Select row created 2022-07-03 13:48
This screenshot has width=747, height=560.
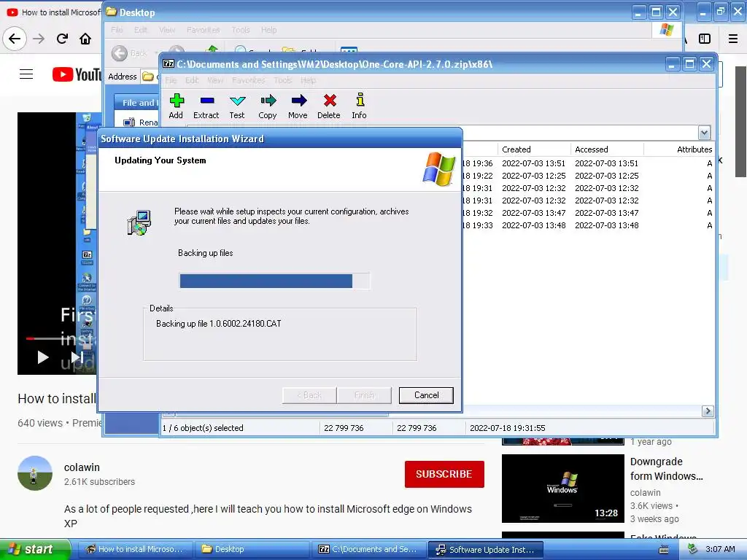[x=588, y=225]
